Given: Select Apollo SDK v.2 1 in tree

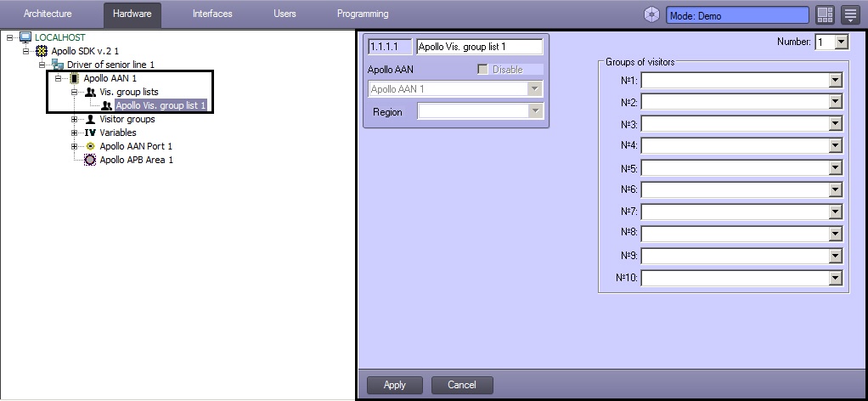Looking at the screenshot, I should [x=85, y=51].
